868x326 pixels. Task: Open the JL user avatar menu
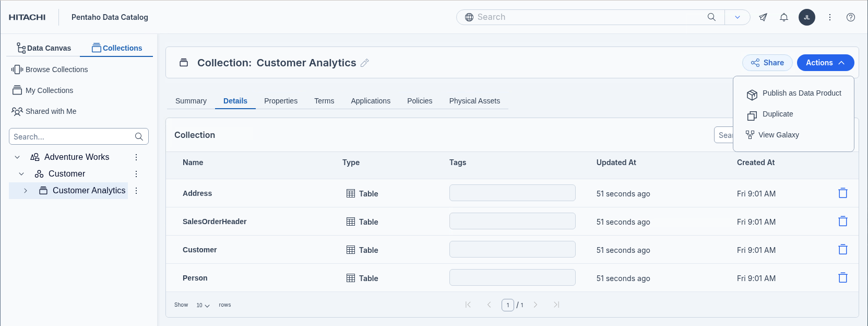coord(806,17)
